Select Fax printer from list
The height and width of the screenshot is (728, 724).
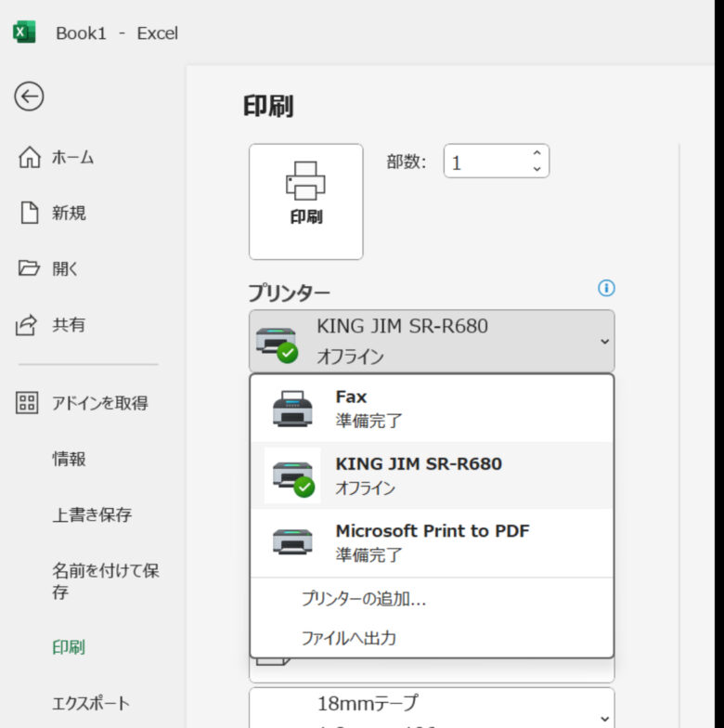pos(432,409)
